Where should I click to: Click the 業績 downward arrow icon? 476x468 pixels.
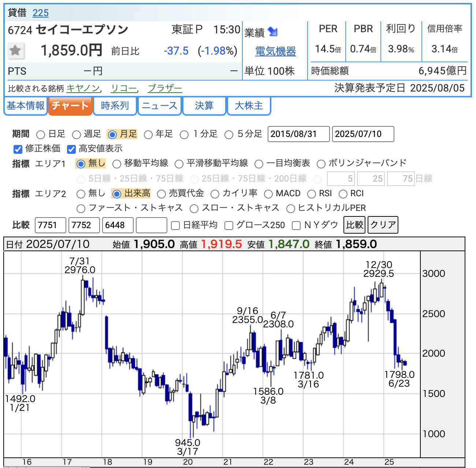coord(272,32)
